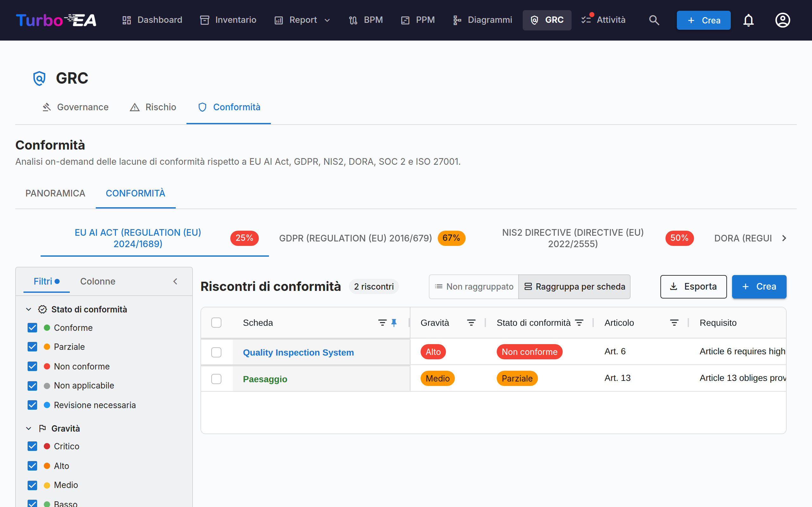Open notifications bell icon
Viewport: 812px width, 507px height.
pos(749,20)
